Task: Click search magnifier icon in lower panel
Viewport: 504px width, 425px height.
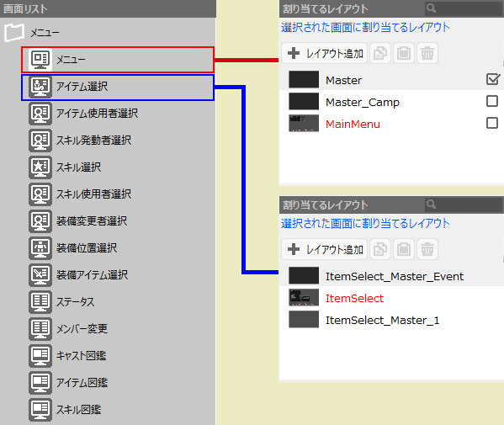Action: tap(431, 205)
